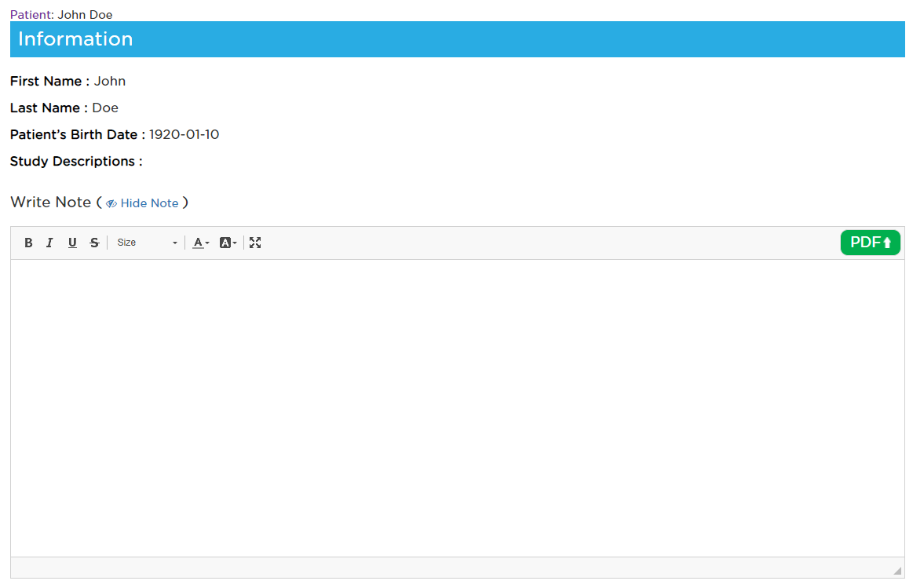
Task: Click the Last Name label
Action: [49, 108]
